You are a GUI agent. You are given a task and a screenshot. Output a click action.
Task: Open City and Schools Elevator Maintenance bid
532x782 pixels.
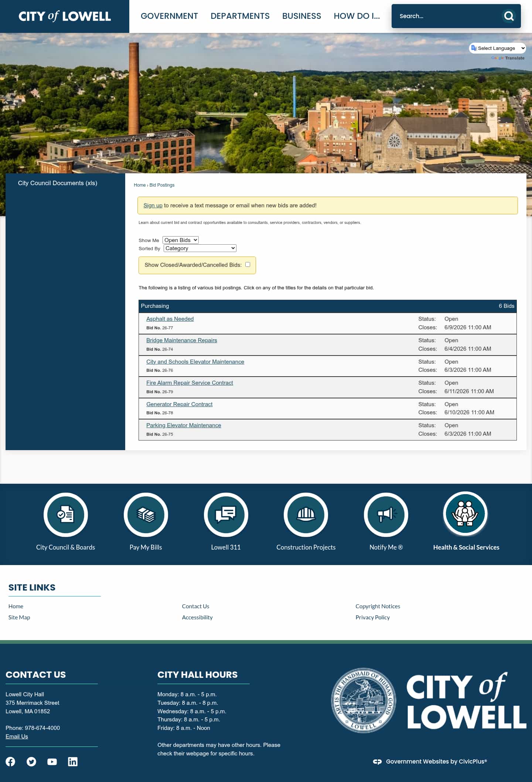195,362
